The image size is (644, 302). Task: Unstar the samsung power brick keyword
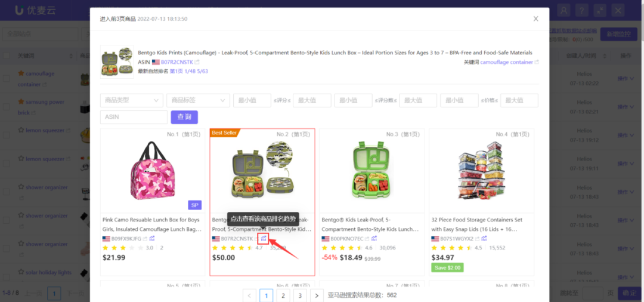pos(20,101)
